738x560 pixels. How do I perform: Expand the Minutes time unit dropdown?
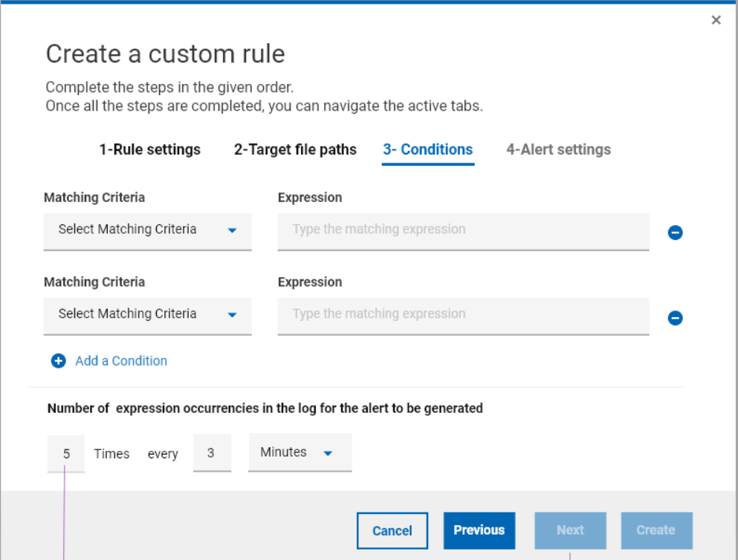point(300,452)
